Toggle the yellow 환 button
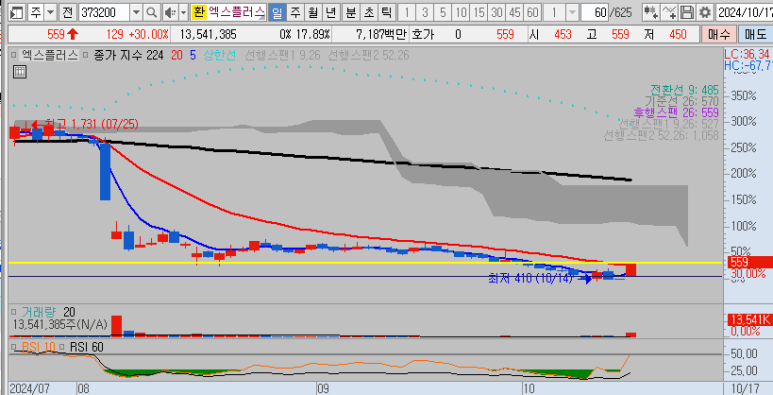Viewport: 773px width, 395px height. tap(198, 12)
